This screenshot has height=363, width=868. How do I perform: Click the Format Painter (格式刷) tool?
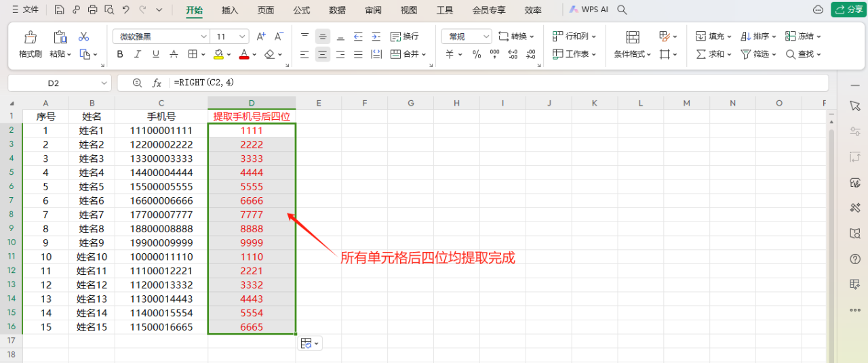click(31, 45)
